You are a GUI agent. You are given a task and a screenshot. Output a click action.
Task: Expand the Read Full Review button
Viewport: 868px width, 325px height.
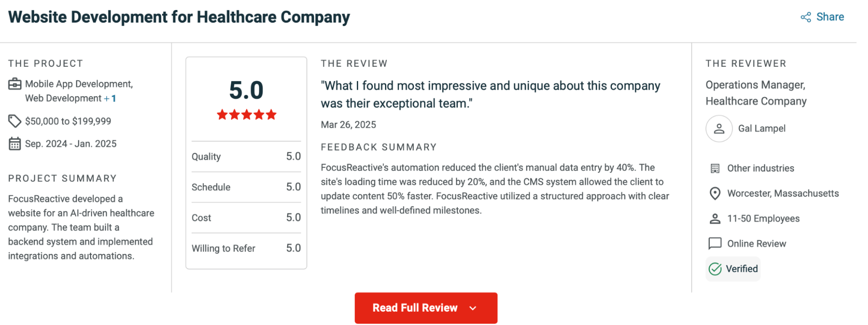pos(415,308)
